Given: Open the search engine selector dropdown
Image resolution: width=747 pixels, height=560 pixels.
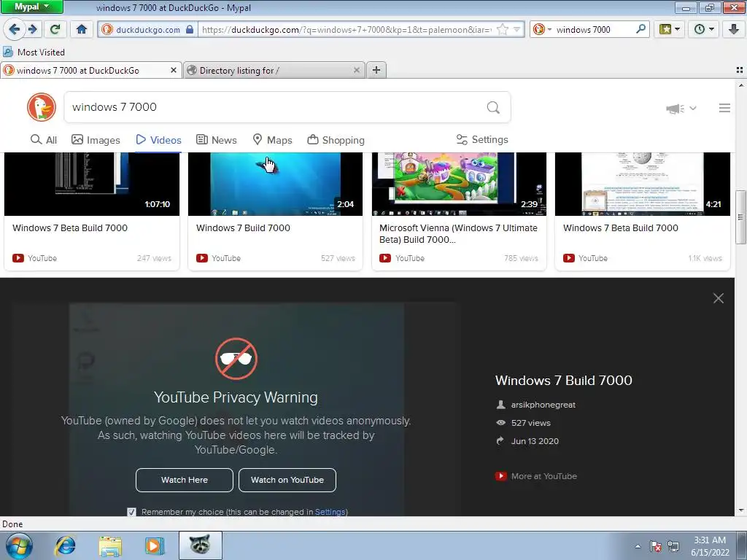Looking at the screenshot, I should 542,29.
